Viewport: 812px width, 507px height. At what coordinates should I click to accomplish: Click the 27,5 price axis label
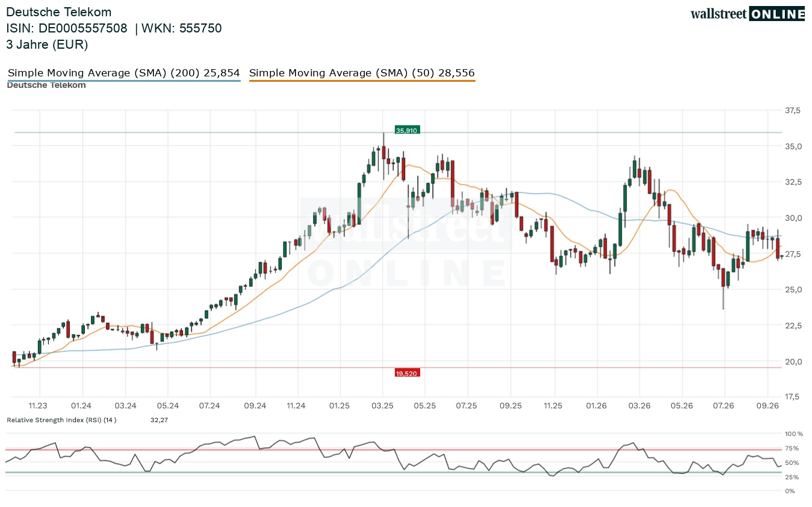[x=793, y=254]
